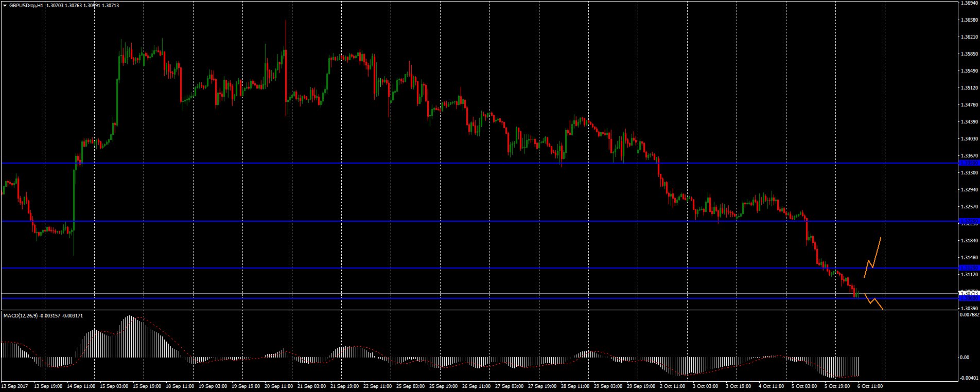Click the 25 Sep 19:00 time label
Screen dimensions: 980x392
point(444,385)
